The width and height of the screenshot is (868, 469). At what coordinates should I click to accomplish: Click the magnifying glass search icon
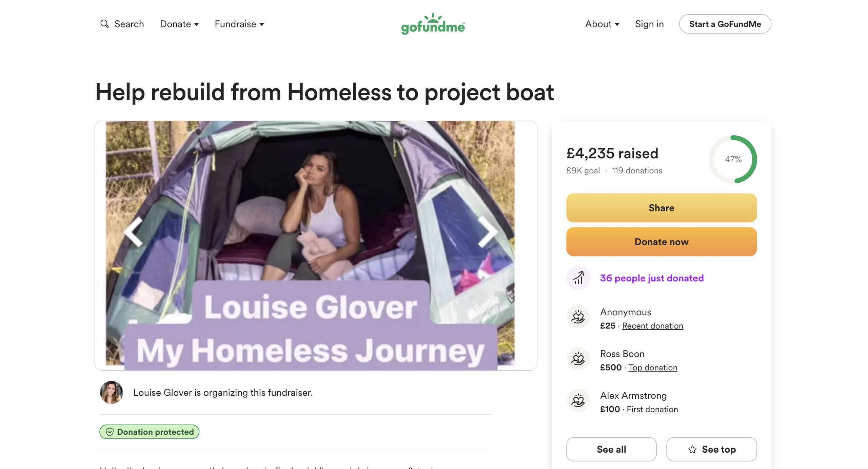[x=104, y=24]
